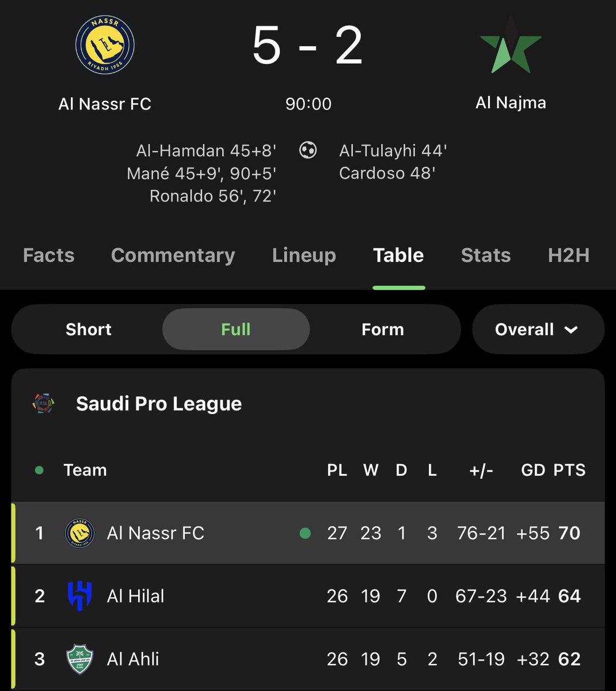Viewport: 616px width, 691px height.
Task: Open the H2H tab
Action: click(568, 255)
